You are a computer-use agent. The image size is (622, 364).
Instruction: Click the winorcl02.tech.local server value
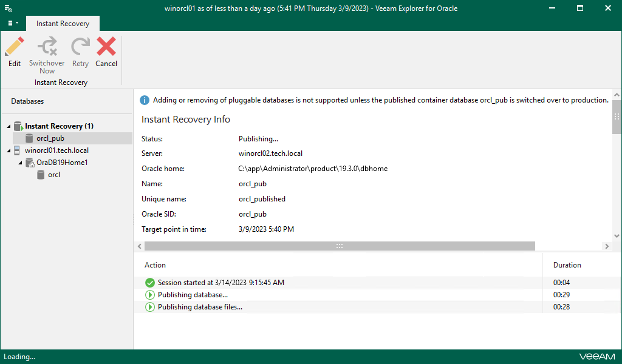tap(270, 153)
